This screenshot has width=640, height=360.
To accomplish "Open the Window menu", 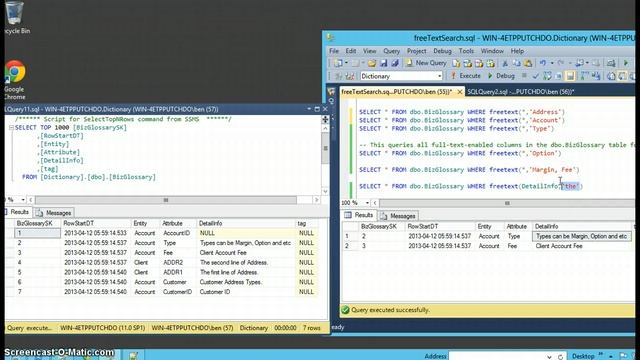I will pos(492,51).
